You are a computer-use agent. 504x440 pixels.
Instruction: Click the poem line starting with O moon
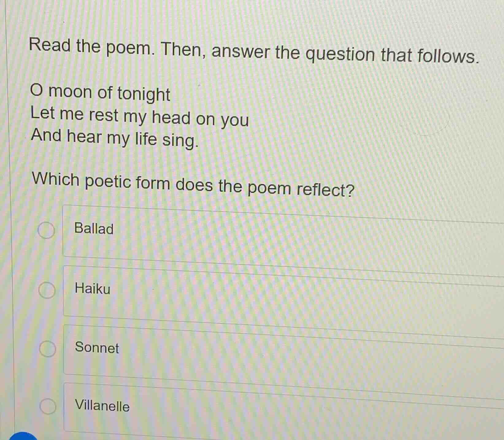pyautogui.click(x=100, y=94)
